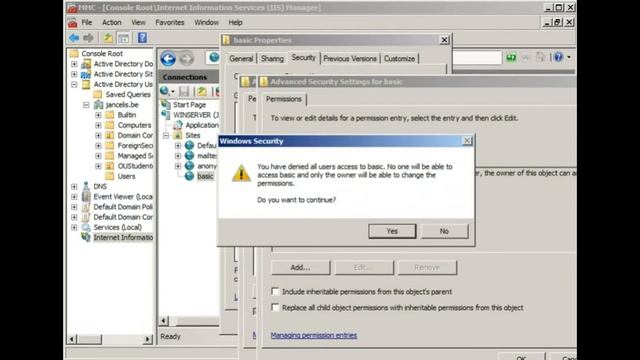Enable 'Include inheritable permissions from this object's parent'
Screen dimensions: 640x360
pyautogui.click(x=275, y=291)
